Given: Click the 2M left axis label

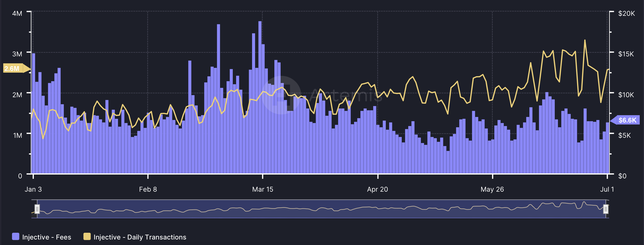Looking at the screenshot, I should click(17, 95).
